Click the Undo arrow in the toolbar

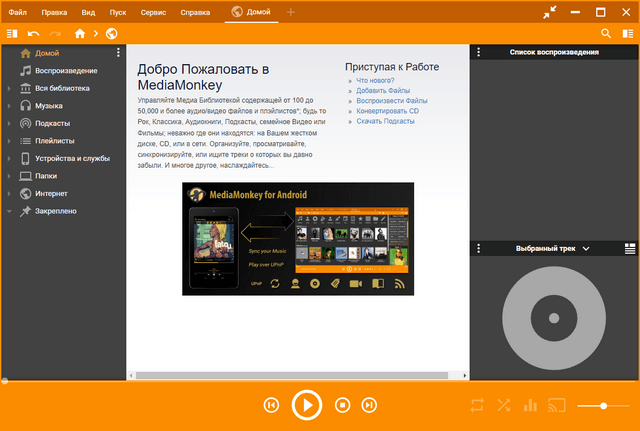point(34,33)
